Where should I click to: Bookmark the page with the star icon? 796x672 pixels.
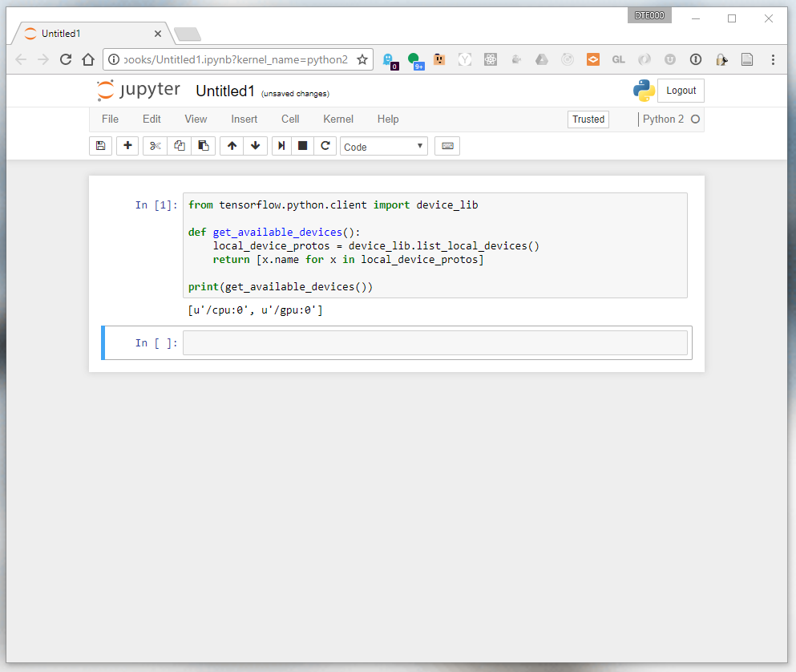point(362,59)
